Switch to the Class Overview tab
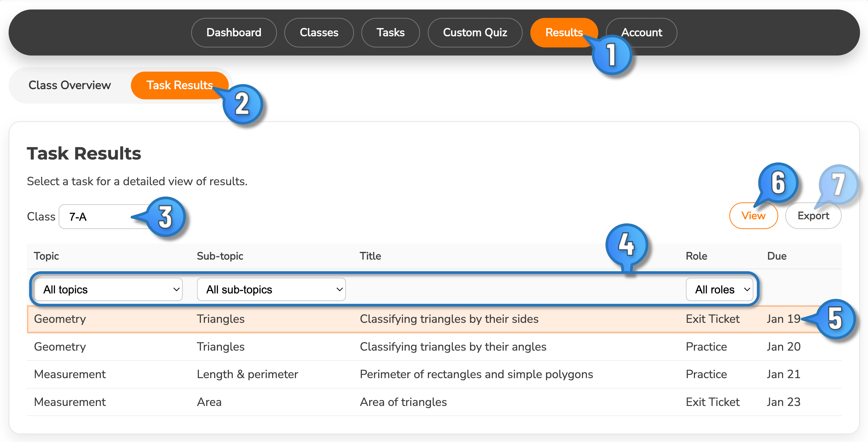This screenshot has height=442, width=868. 69,85
